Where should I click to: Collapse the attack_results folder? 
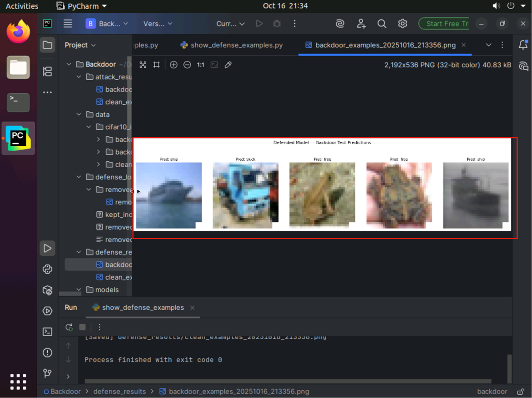point(79,77)
